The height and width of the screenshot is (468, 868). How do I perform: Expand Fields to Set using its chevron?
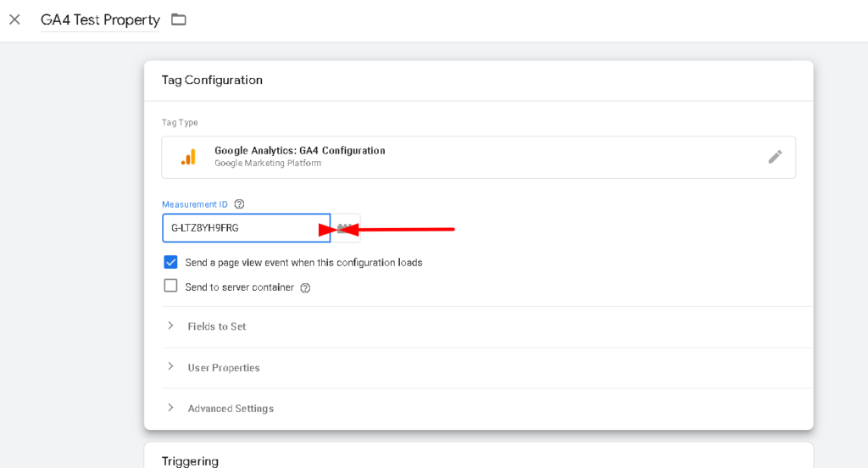point(170,326)
